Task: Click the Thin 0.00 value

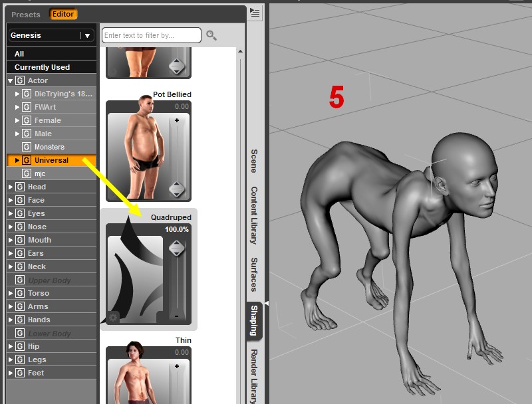Action: (182, 352)
